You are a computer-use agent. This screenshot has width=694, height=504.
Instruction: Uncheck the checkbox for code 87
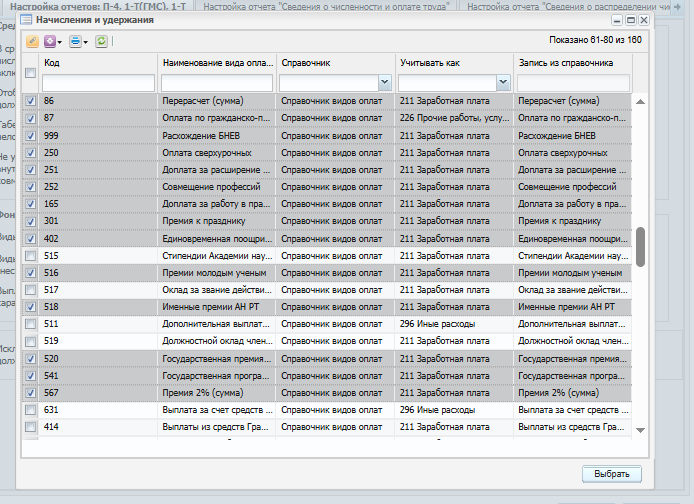click(x=31, y=118)
